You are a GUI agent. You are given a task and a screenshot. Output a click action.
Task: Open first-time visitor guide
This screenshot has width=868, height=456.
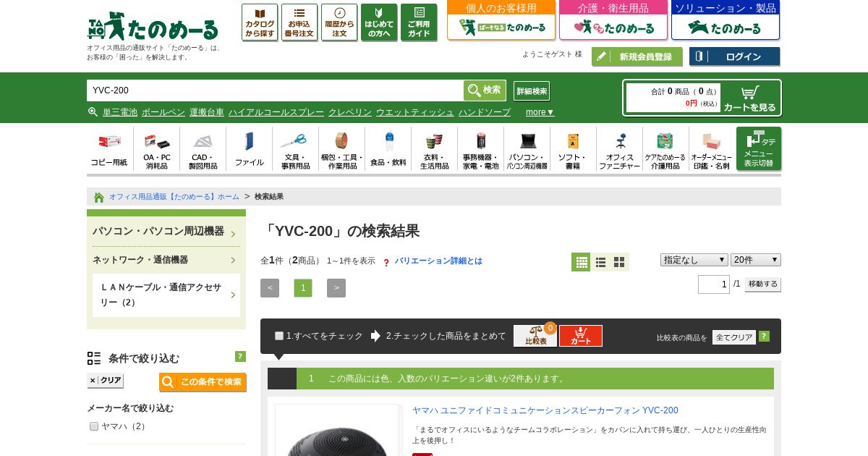pos(379,22)
